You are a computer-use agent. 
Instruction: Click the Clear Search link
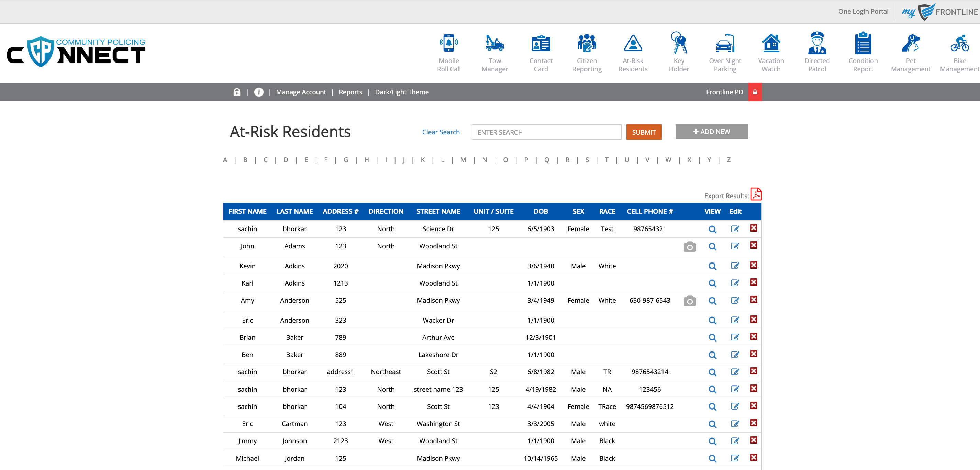441,132
